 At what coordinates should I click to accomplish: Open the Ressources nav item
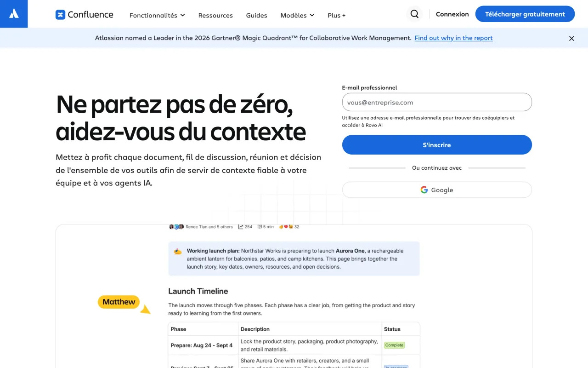pos(215,15)
